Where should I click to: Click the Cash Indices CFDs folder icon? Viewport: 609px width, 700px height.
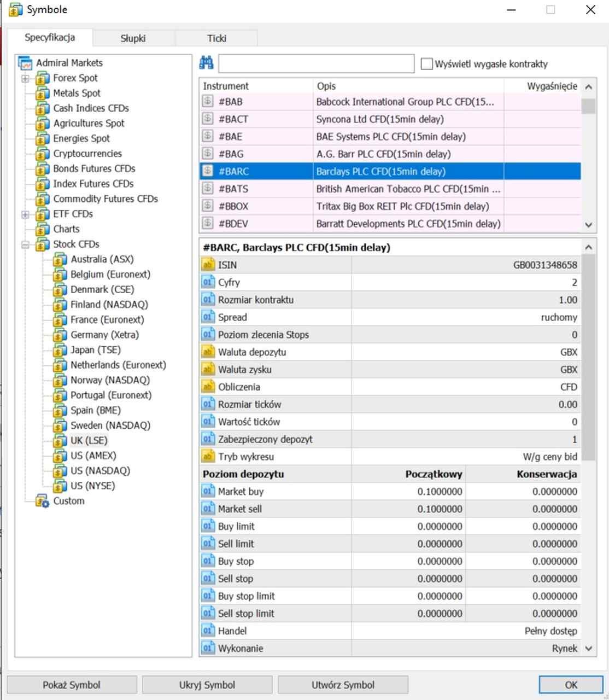[42, 108]
